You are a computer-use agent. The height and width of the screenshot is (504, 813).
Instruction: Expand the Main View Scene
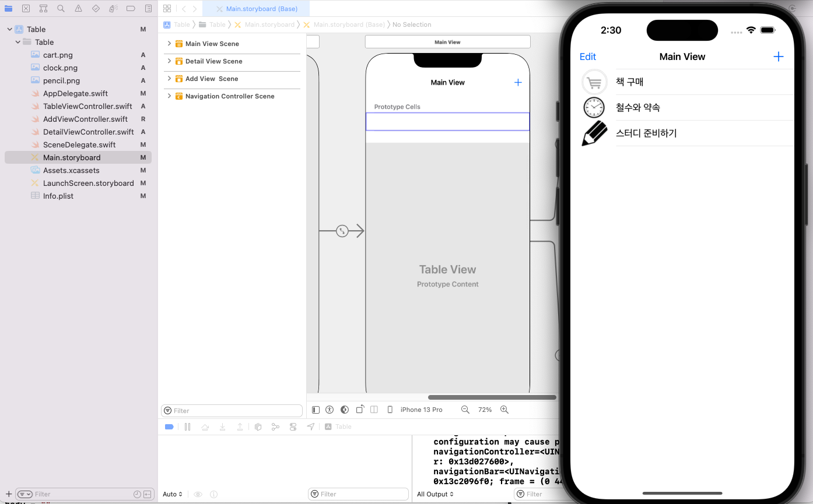pos(169,44)
